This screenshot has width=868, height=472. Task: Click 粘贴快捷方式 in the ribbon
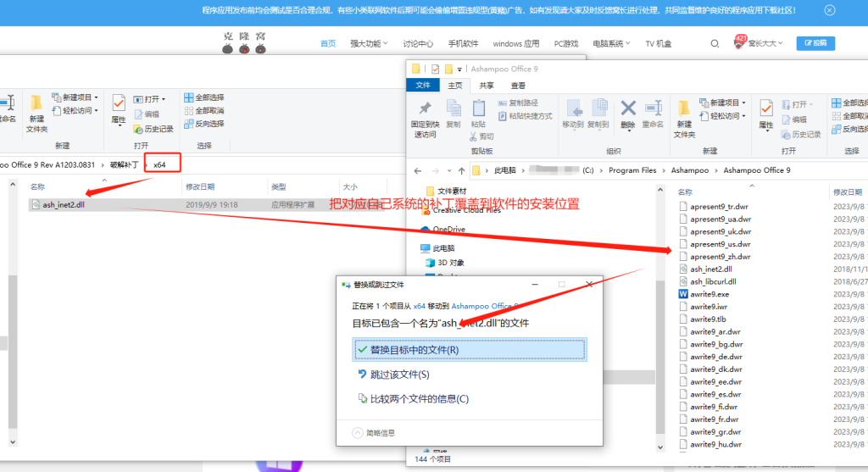pos(526,116)
